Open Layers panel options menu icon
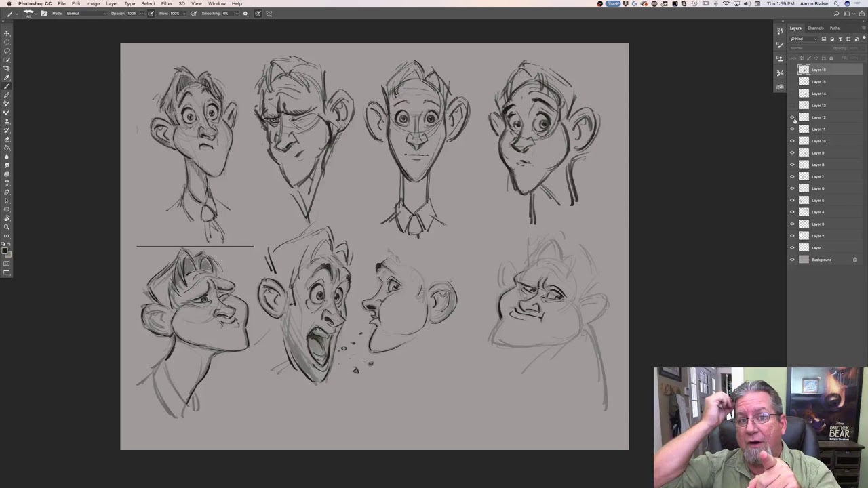This screenshot has width=868, height=488. pyautogui.click(x=864, y=28)
